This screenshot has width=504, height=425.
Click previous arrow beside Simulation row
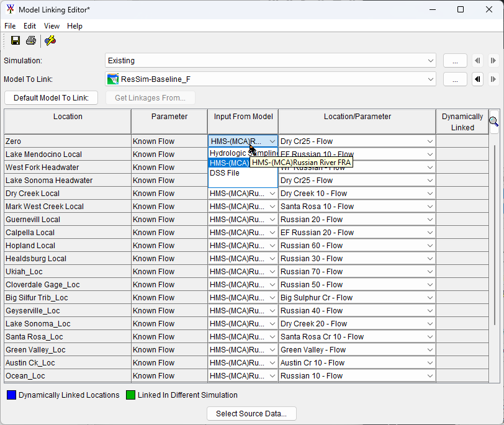tap(477, 61)
